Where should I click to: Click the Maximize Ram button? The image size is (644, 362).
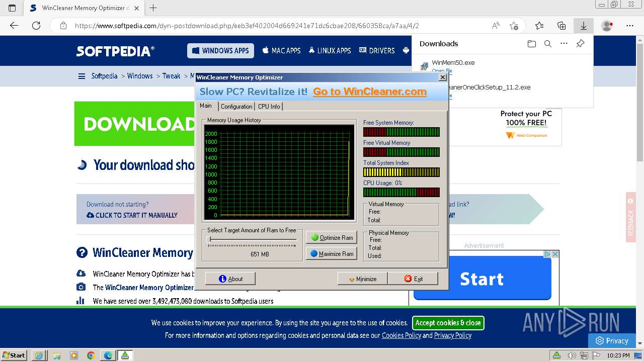point(331,254)
